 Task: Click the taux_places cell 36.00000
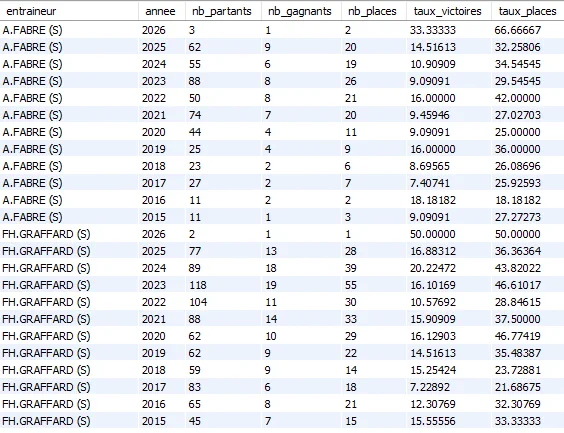click(x=528, y=149)
